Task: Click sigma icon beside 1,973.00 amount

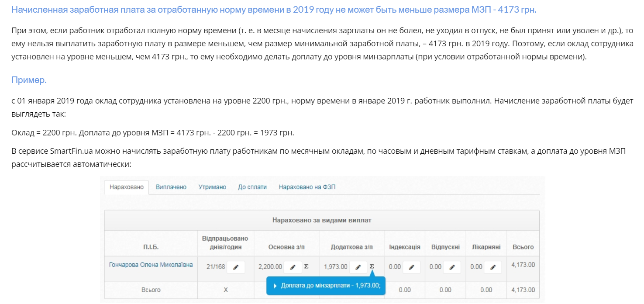Action: pyautogui.click(x=372, y=267)
